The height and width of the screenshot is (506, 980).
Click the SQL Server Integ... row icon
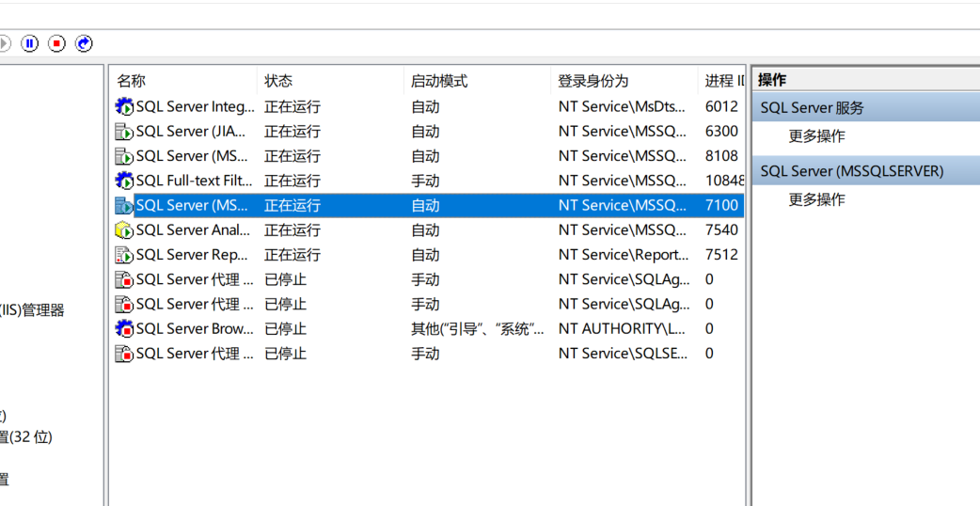[x=124, y=107]
